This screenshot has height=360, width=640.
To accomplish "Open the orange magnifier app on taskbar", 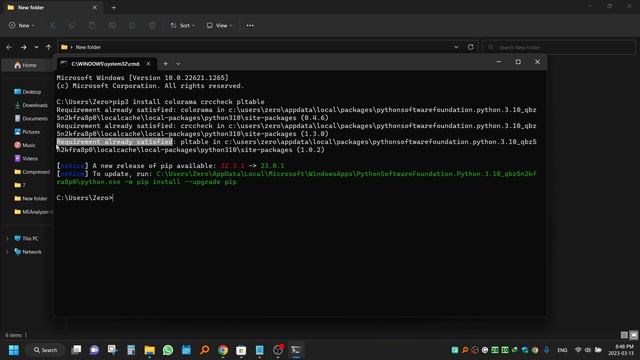I will [204, 350].
